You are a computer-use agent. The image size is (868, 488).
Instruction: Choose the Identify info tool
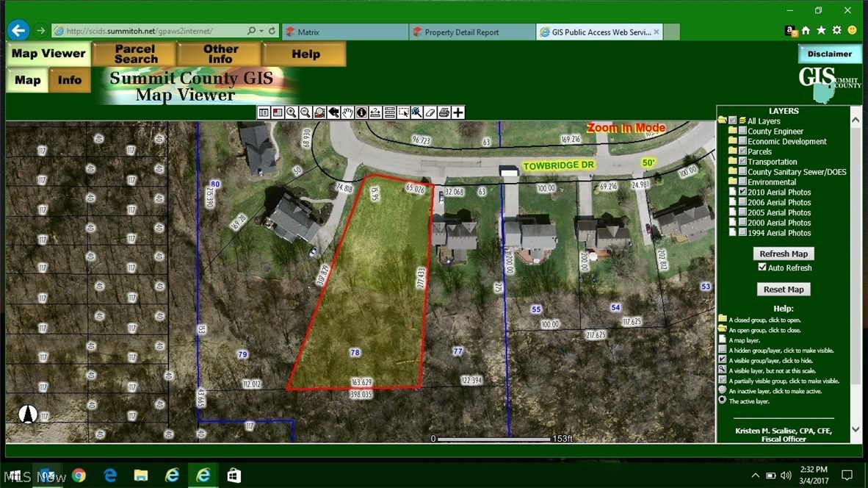pyautogui.click(x=361, y=112)
